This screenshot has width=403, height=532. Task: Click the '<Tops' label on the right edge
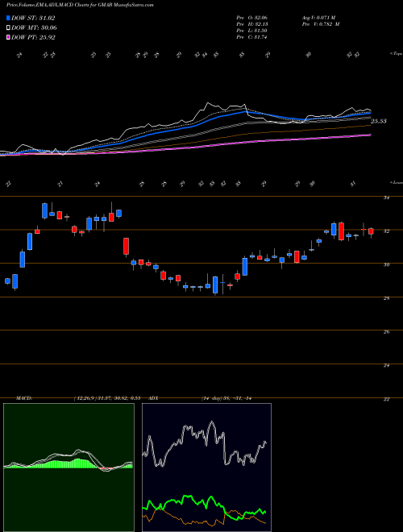(396, 54)
